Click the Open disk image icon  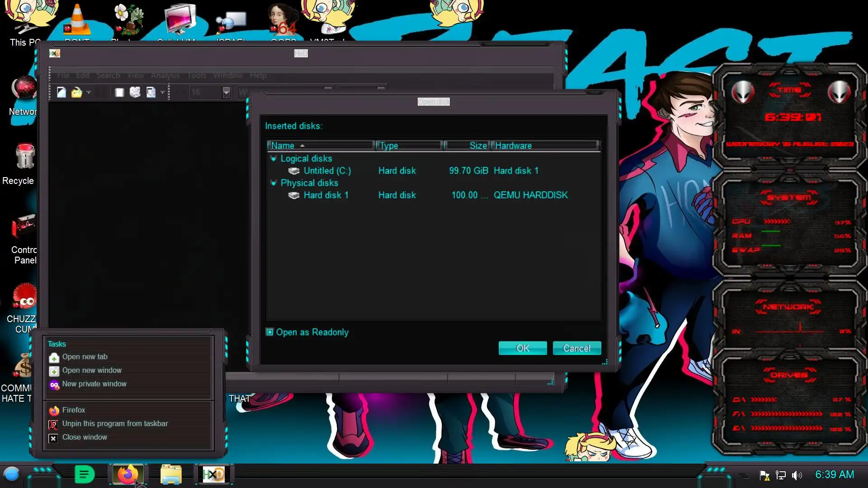[151, 92]
